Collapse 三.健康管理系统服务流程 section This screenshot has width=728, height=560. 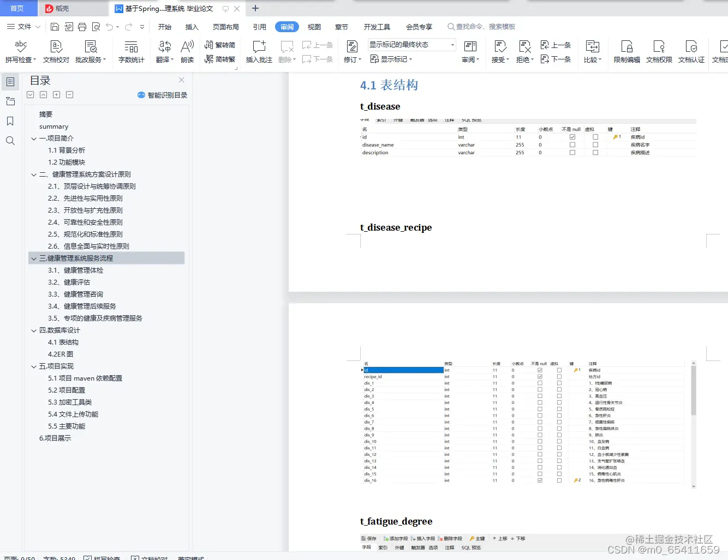click(34, 258)
